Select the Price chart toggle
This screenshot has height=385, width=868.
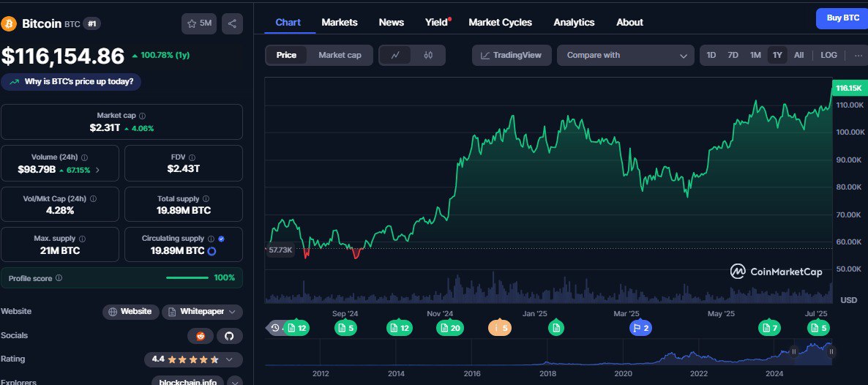coord(286,55)
